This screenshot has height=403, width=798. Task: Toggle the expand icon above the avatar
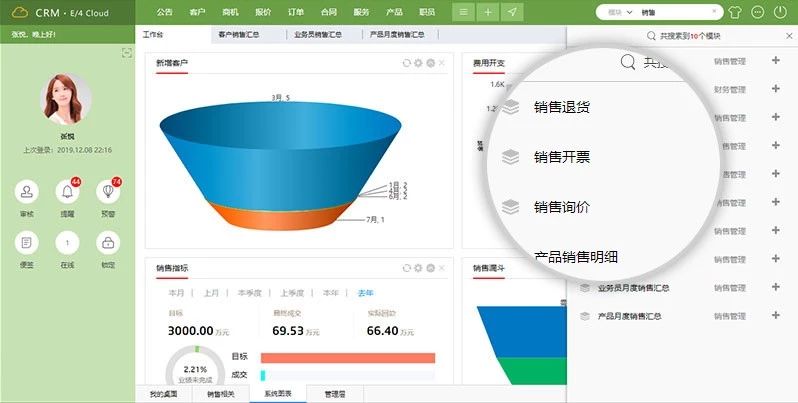click(x=126, y=52)
